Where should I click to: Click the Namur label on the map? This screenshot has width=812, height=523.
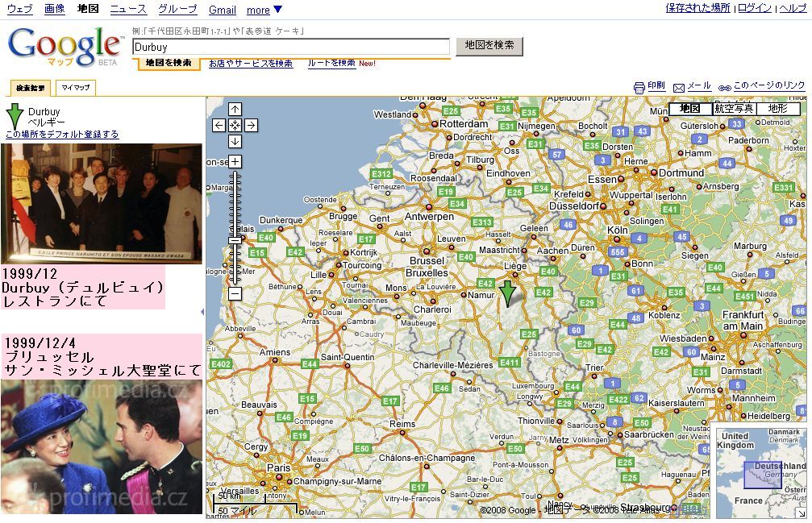click(x=481, y=295)
